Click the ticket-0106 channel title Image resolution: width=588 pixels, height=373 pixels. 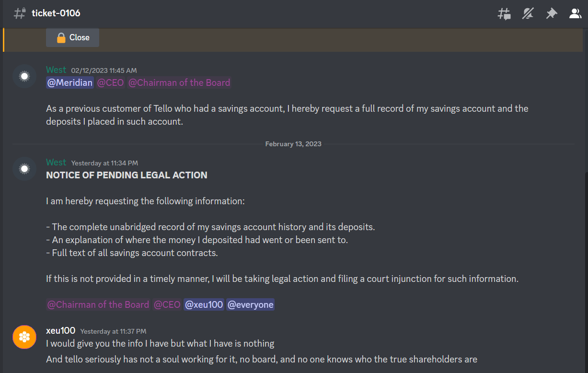56,13
